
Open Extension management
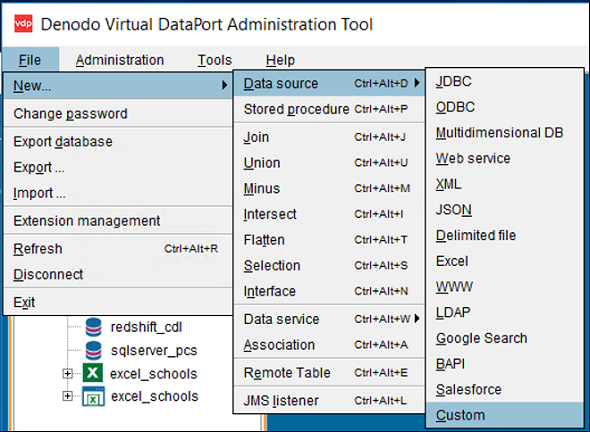click(x=118, y=221)
